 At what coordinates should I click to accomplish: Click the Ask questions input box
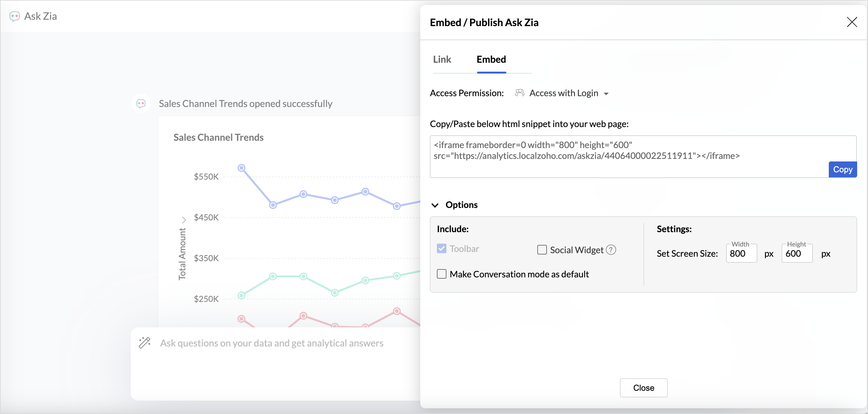[x=272, y=343]
